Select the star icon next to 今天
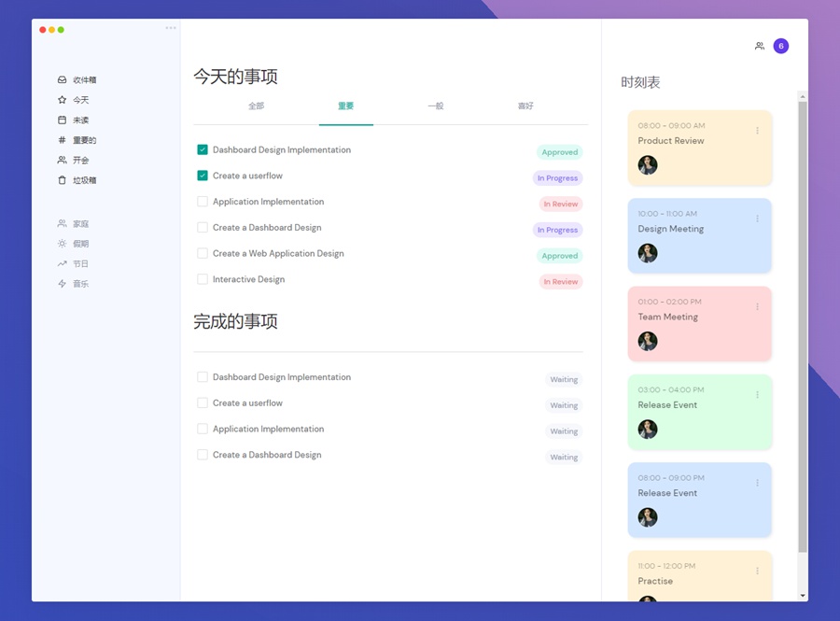The height and width of the screenshot is (621, 840). [62, 100]
